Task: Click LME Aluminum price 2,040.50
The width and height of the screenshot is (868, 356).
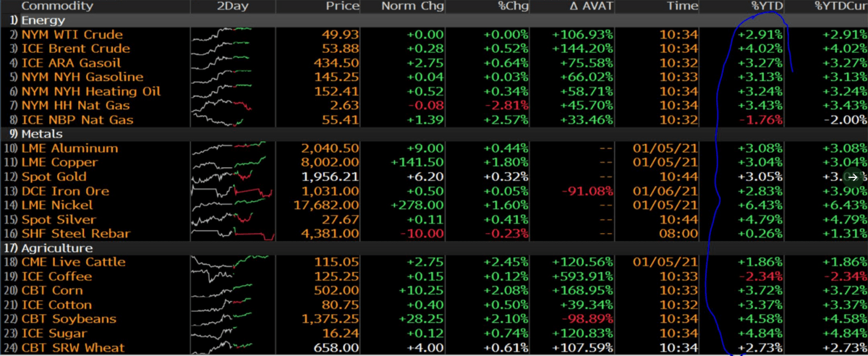Action: [x=331, y=148]
